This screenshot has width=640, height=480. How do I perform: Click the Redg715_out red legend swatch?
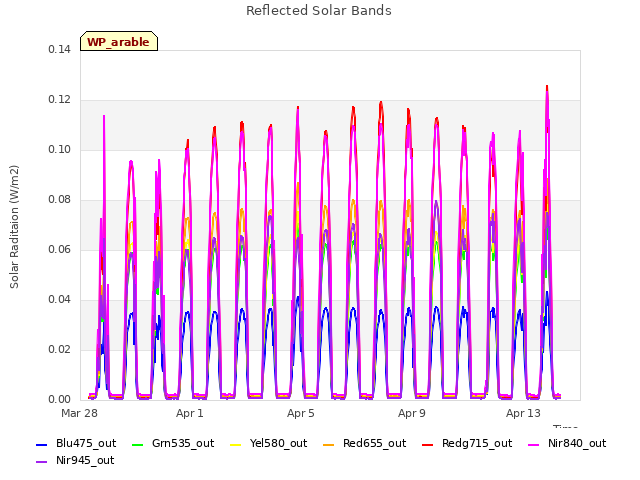427,444
